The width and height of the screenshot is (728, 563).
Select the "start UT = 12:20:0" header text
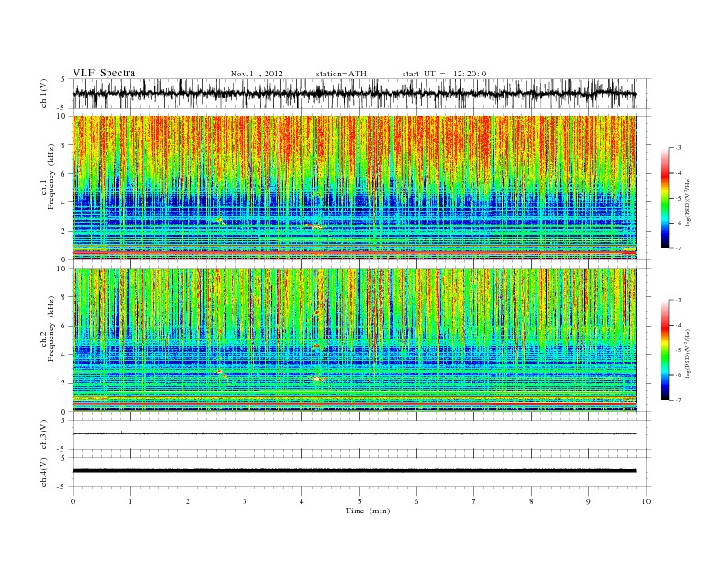click(x=444, y=74)
